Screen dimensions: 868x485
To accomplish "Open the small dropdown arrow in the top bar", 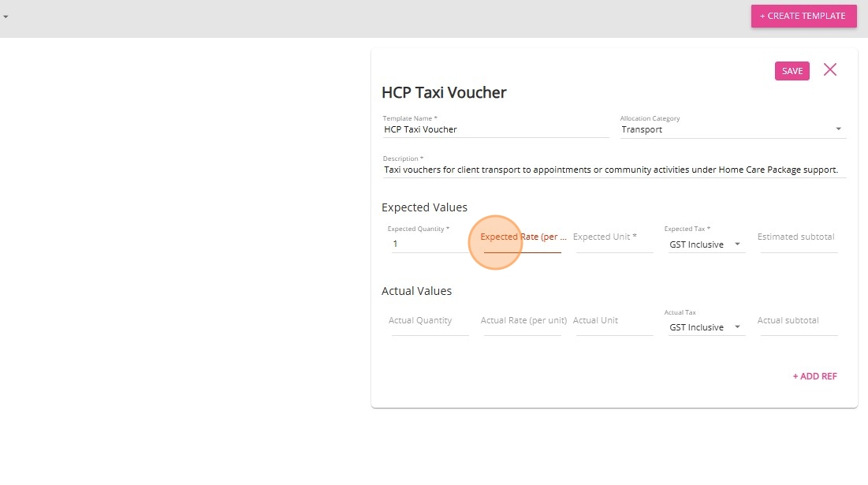I will [6, 17].
